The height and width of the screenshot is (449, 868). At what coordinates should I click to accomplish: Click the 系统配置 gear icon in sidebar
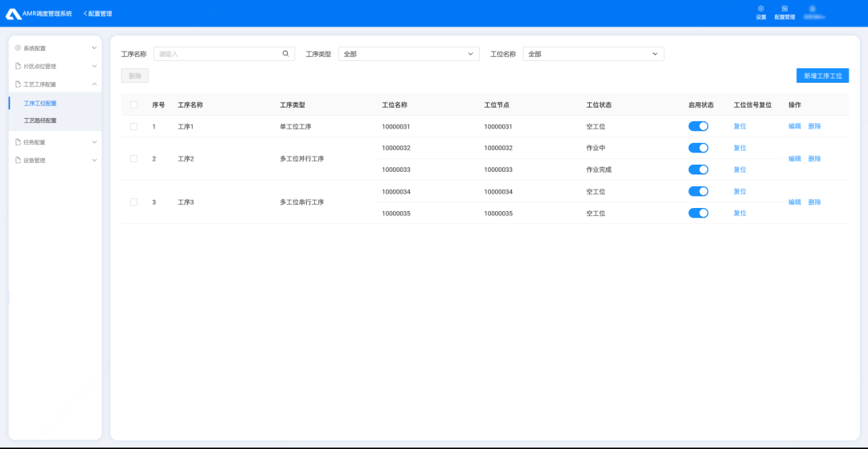18,48
